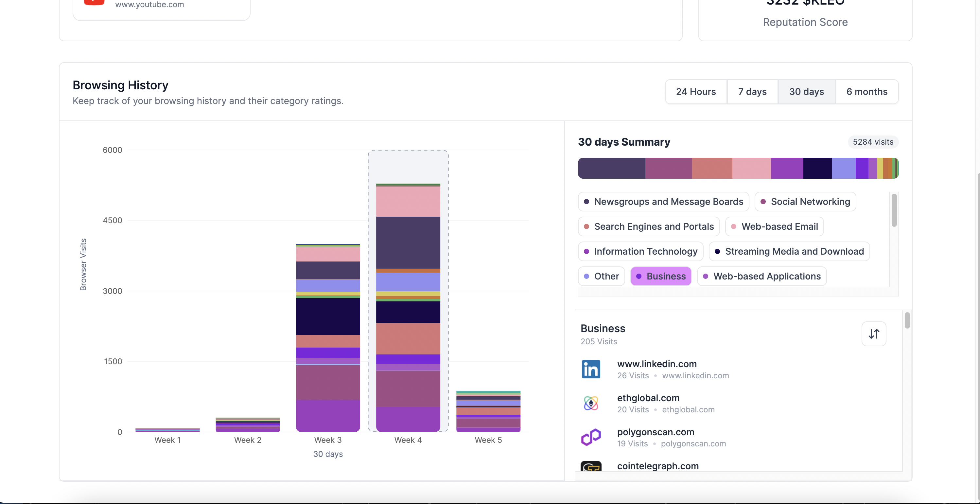The width and height of the screenshot is (980, 504).
Task: Click the YouTube logo icon
Action: coord(94,2)
